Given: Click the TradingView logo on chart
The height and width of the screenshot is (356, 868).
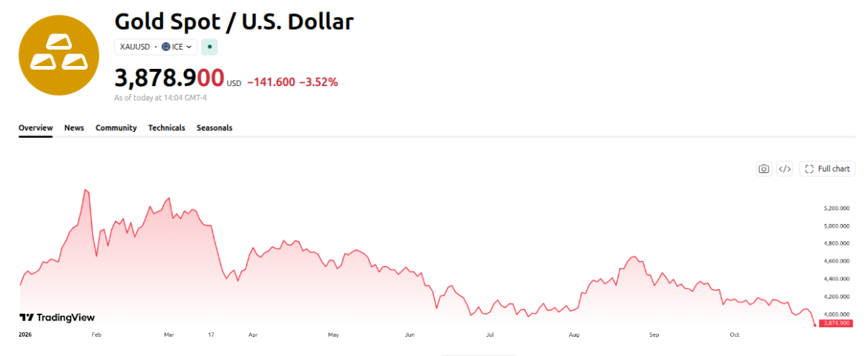Looking at the screenshot, I should [x=57, y=317].
